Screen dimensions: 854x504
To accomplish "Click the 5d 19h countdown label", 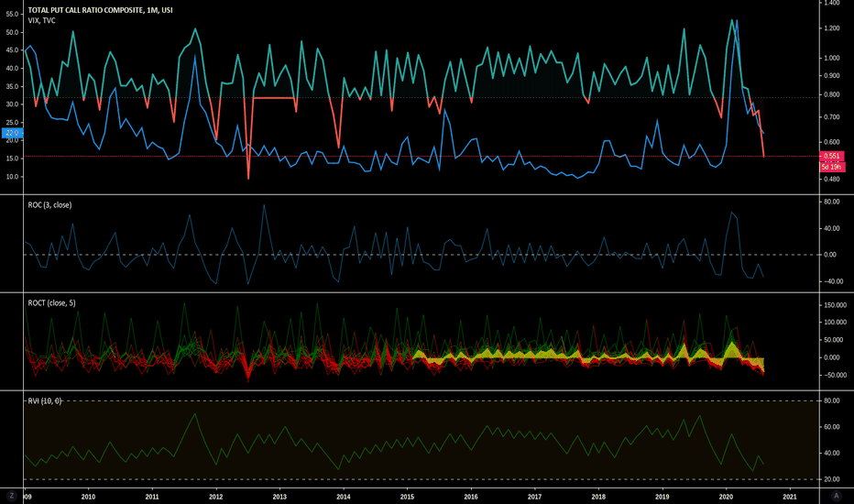I will tap(832, 167).
